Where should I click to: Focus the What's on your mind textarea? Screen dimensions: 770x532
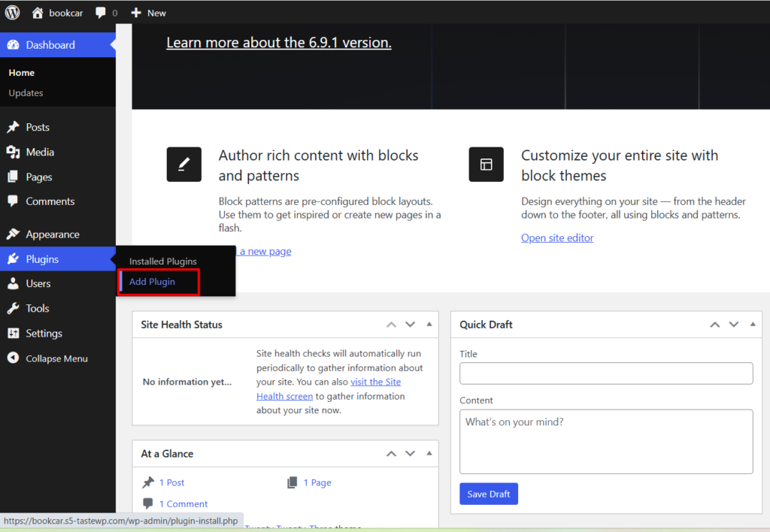coord(606,442)
